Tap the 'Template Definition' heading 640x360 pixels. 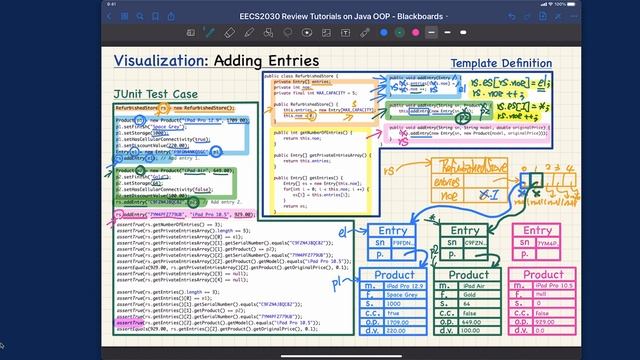point(501,63)
